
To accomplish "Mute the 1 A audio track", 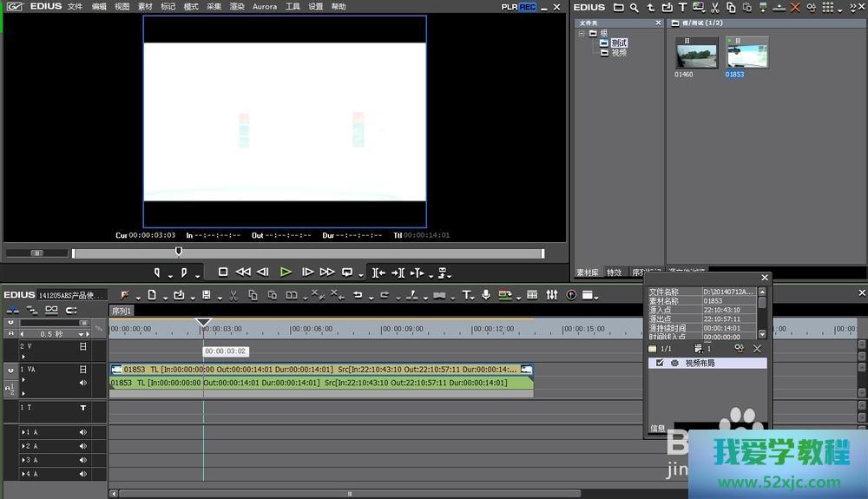I will [x=83, y=432].
